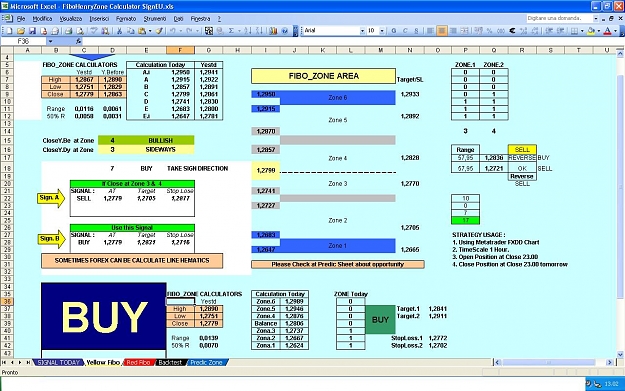The height and width of the screenshot is (391, 625).
Task: Open the font size 10 dropdown
Action: [382, 31]
